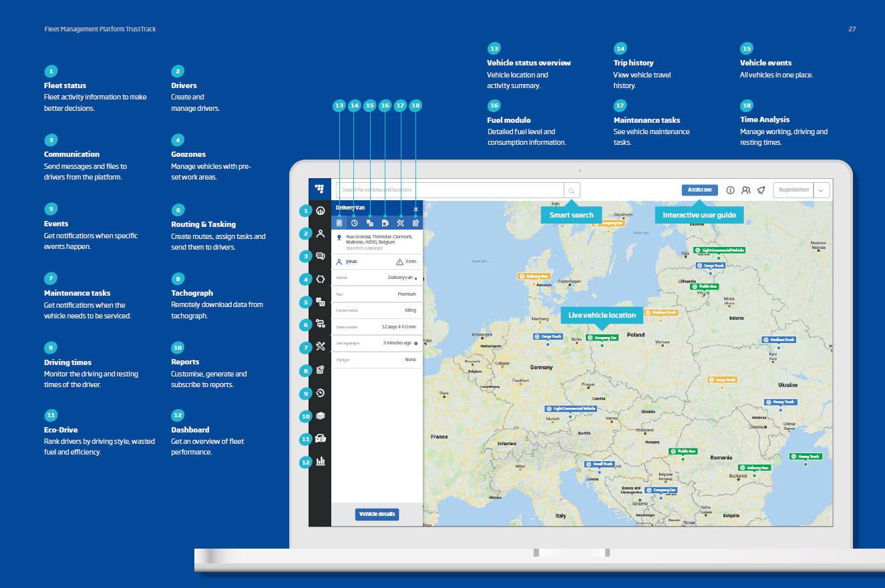Select yellow Medium Truck marker in Poland

point(661,312)
